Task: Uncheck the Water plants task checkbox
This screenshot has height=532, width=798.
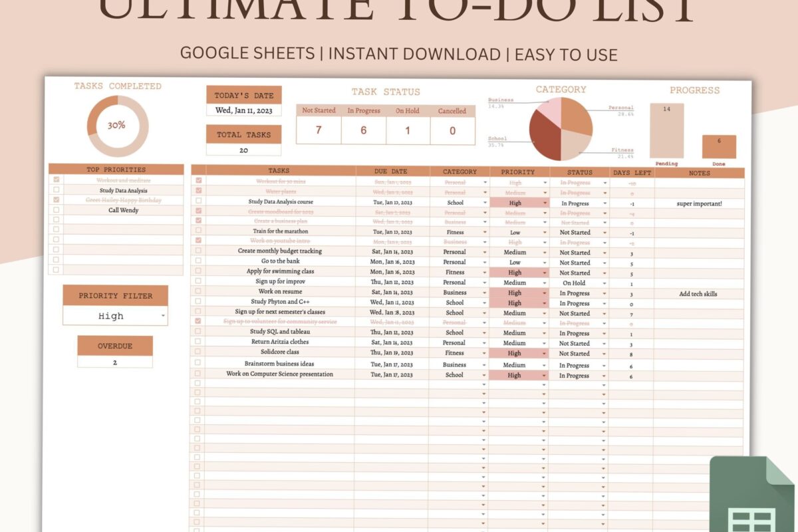Action: [198, 192]
